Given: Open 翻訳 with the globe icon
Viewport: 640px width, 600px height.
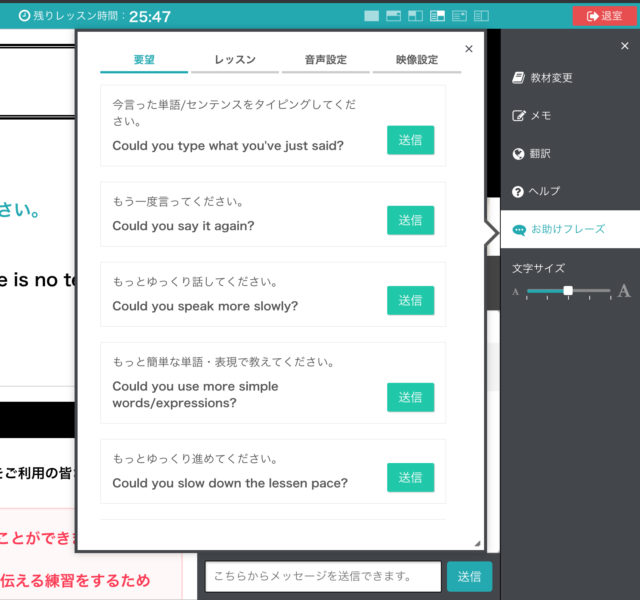Looking at the screenshot, I should (x=518, y=154).
